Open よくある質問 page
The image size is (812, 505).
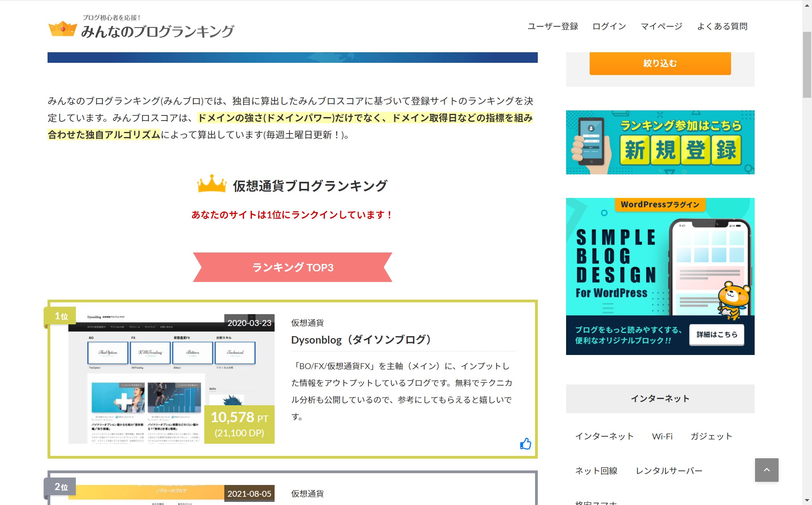pos(722,26)
